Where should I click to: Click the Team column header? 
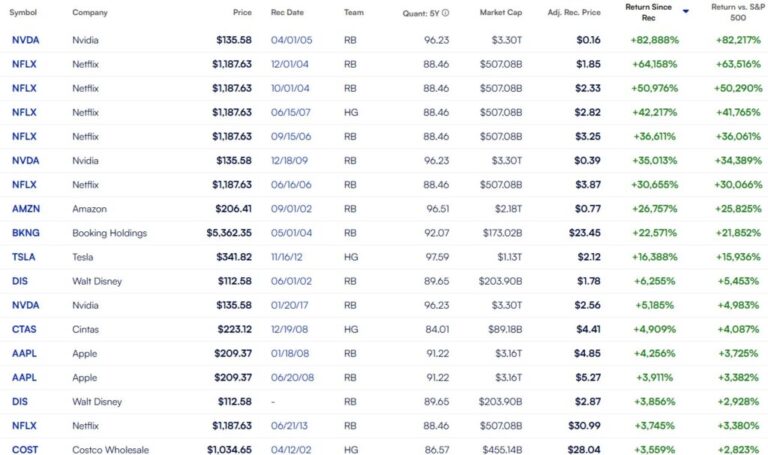point(353,13)
